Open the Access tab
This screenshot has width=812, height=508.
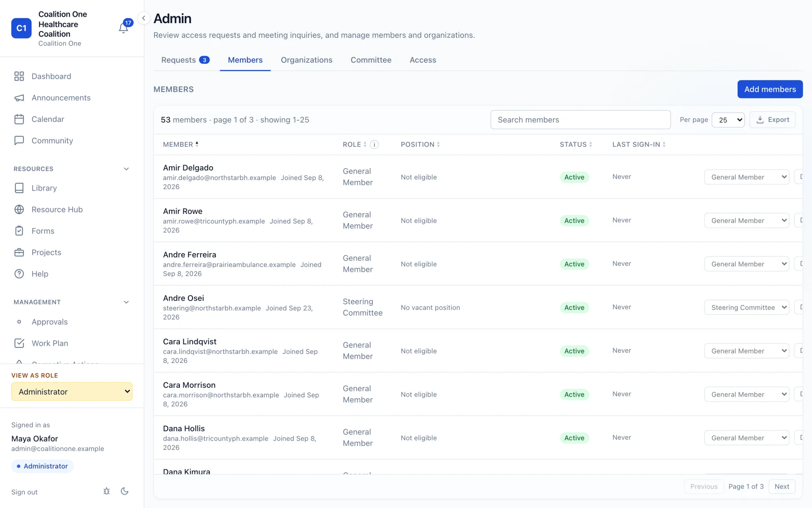423,60
